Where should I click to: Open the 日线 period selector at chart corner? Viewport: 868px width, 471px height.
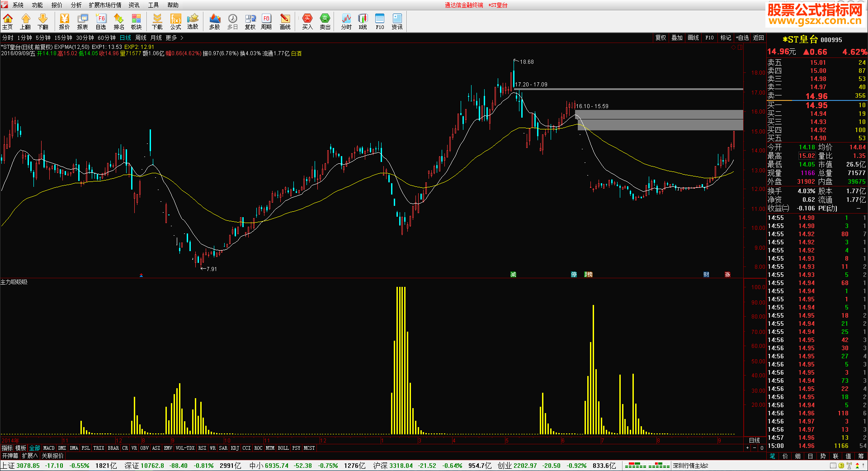tap(755, 440)
